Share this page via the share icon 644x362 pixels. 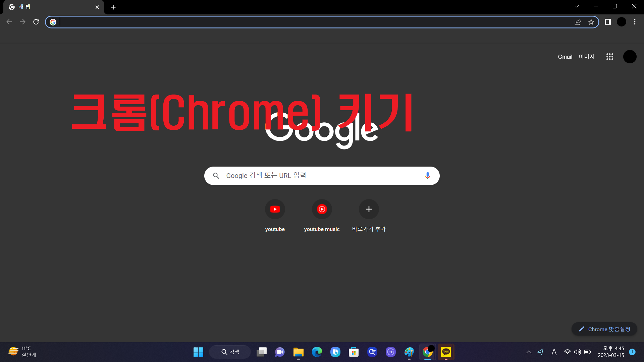(578, 22)
